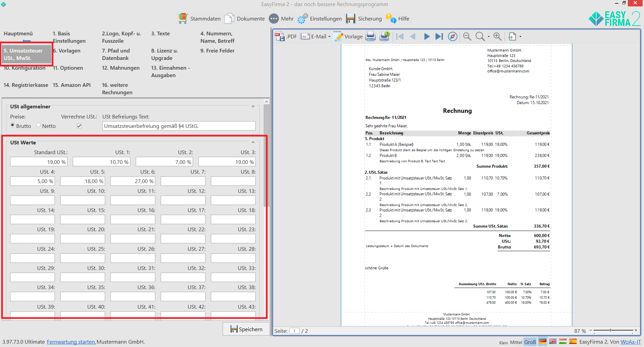Click Fernwartung starten link

(x=71, y=342)
